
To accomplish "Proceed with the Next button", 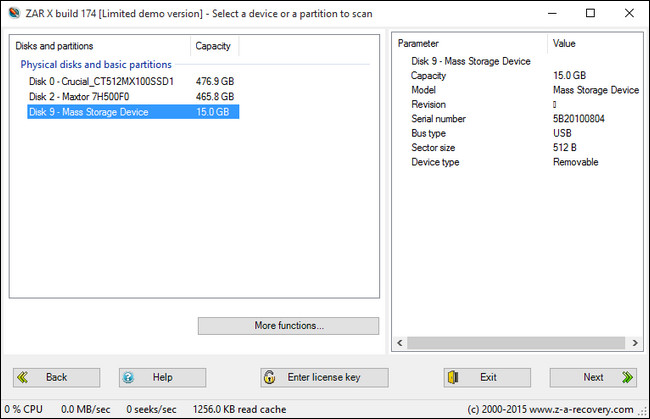I will pyautogui.click(x=593, y=378).
